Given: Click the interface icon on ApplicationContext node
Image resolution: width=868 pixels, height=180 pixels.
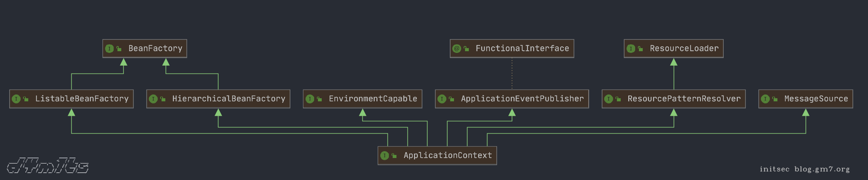Looking at the screenshot, I should click(x=384, y=156).
